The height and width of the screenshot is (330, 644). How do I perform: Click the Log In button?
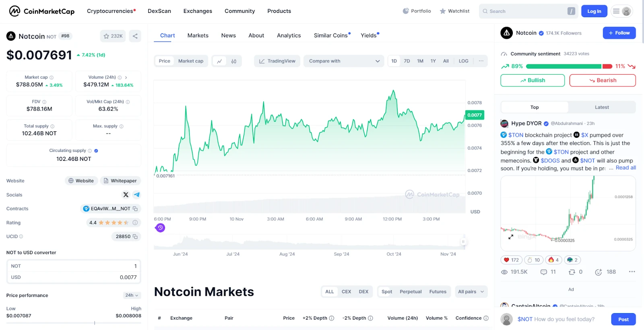[594, 11]
